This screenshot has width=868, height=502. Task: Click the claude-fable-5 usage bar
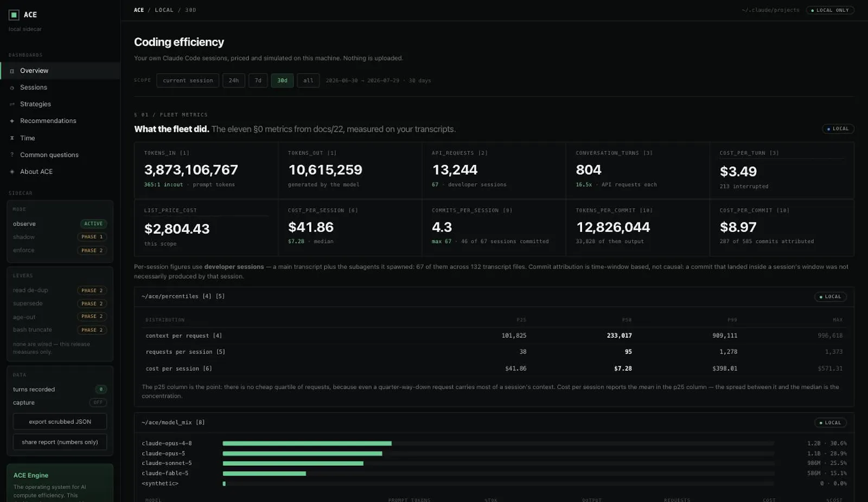(x=264, y=473)
